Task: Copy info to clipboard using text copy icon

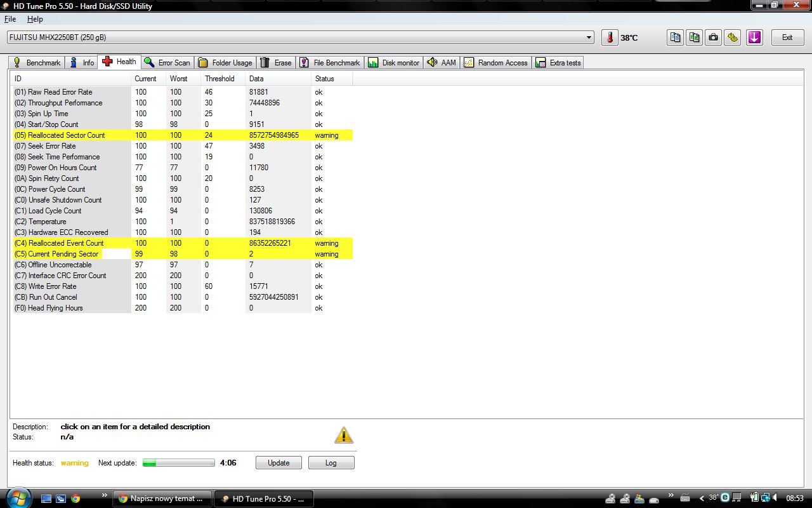Action: 675,37
